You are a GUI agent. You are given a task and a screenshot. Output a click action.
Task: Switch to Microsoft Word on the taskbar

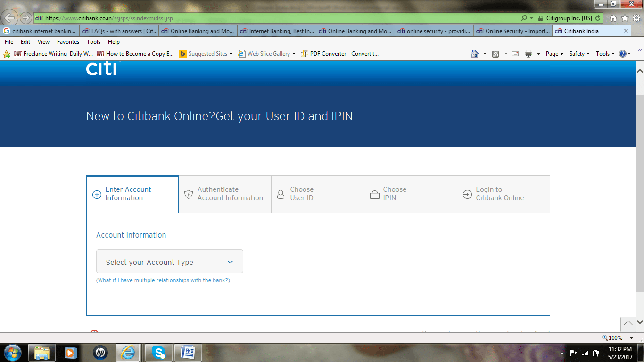(188, 353)
